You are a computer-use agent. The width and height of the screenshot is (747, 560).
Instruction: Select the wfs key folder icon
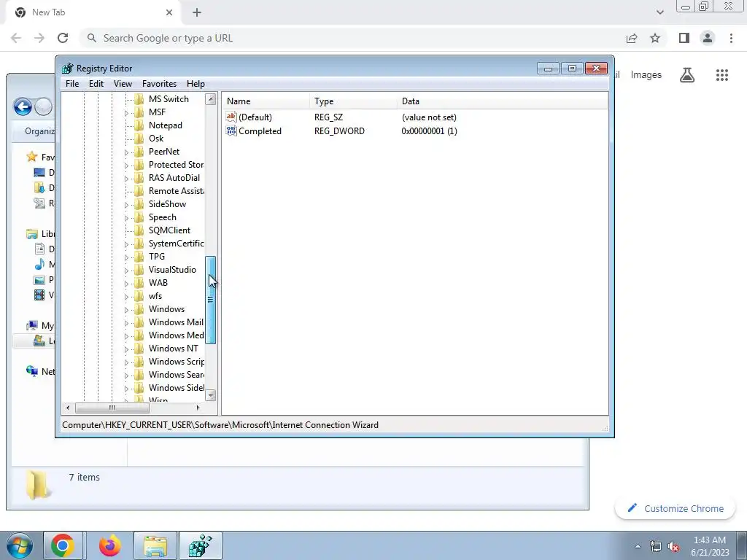point(139,296)
